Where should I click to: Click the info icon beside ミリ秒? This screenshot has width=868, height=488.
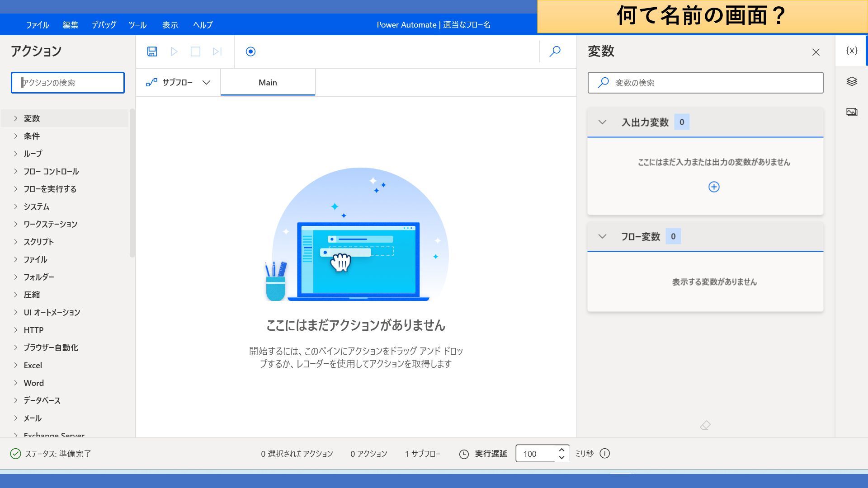604,454
